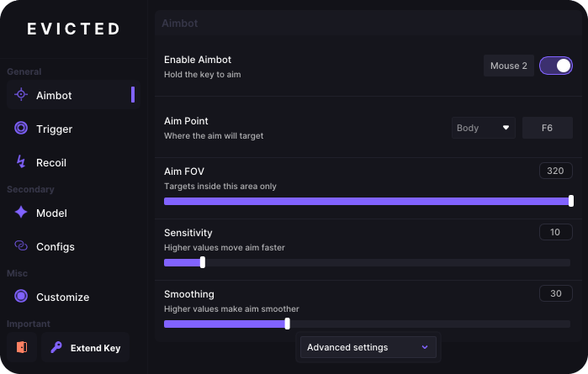
Task: Toggle the Enable Aimbot switch off
Action: pyautogui.click(x=556, y=66)
